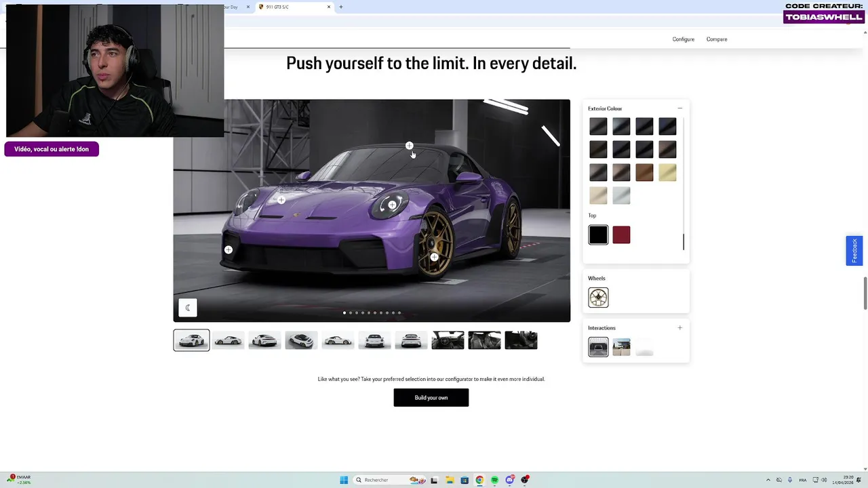868x488 pixels.
Task: Select the pale yellow exterior colour swatch
Action: click(667, 172)
